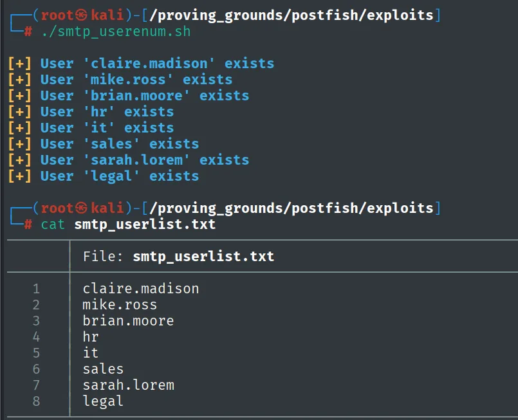Click the second prompt path /proving_grounds/postfish/exploits
Screen dimensions: 518x420
pos(291,208)
